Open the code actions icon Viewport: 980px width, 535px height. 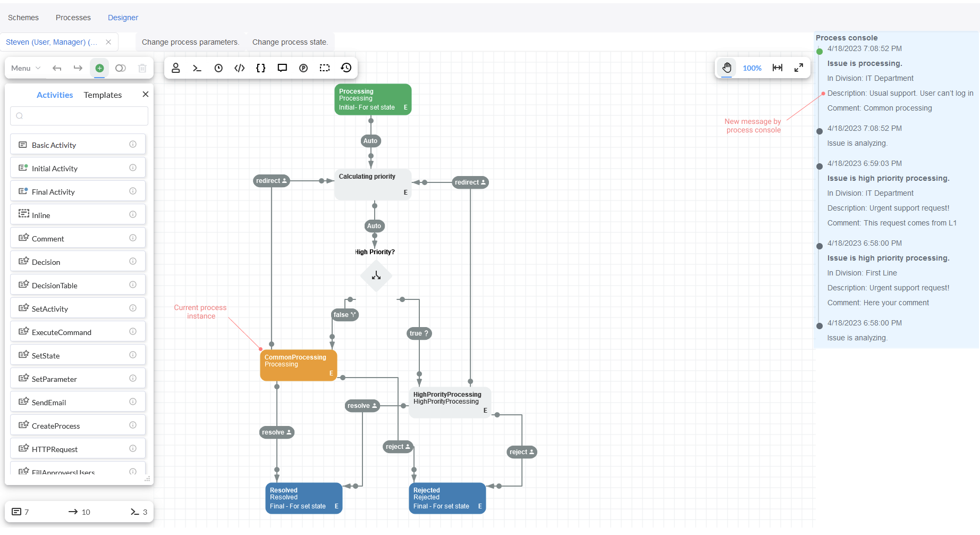(x=240, y=68)
